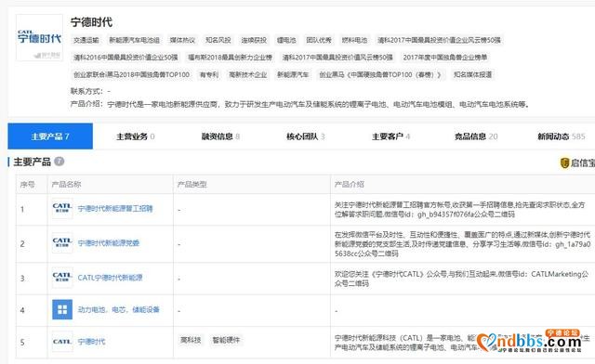Switch to the 主要产品 tab

pyautogui.click(x=50, y=136)
